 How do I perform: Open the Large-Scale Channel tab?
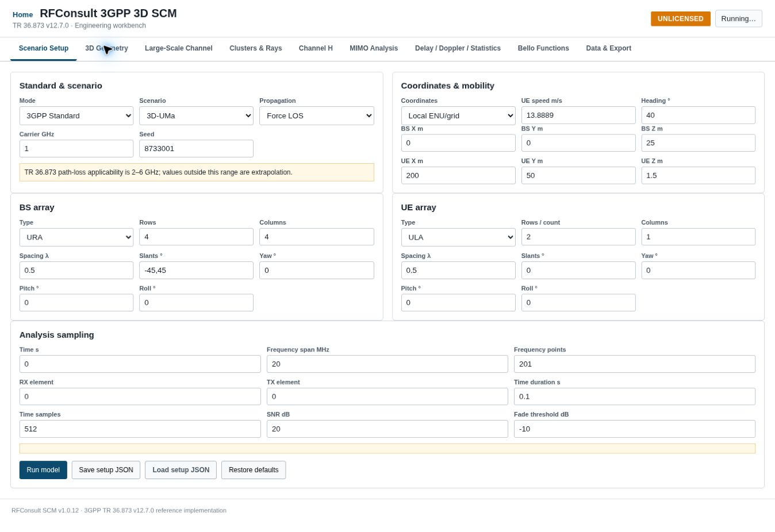(x=179, y=48)
